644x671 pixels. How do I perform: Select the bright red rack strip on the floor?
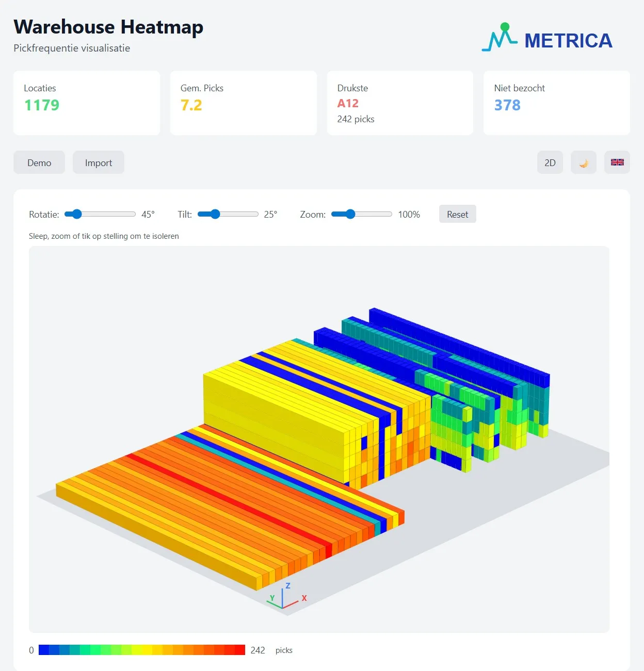(227, 499)
